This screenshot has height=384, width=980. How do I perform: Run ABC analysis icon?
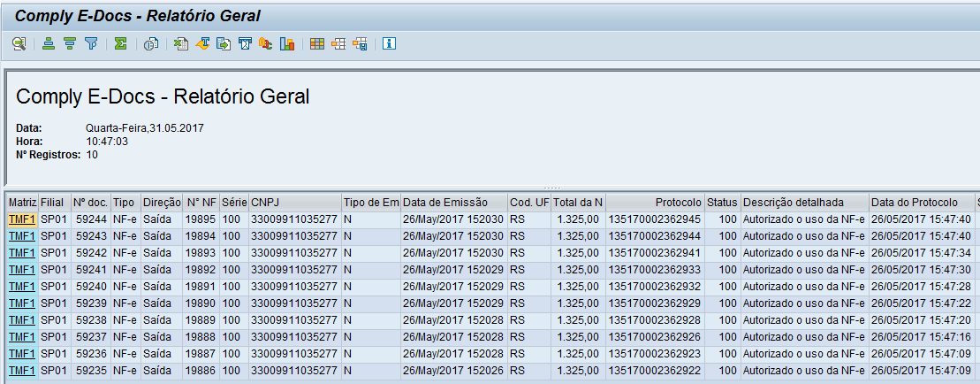[266, 43]
